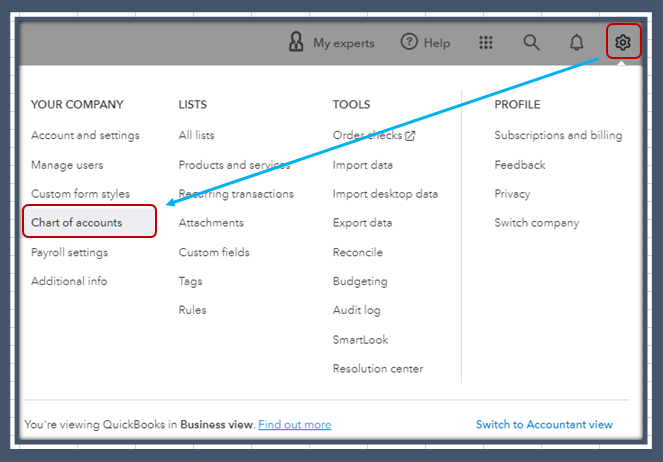Screen dimensions: 663x462
Task: Select Tags under Lists
Action: 190,282
